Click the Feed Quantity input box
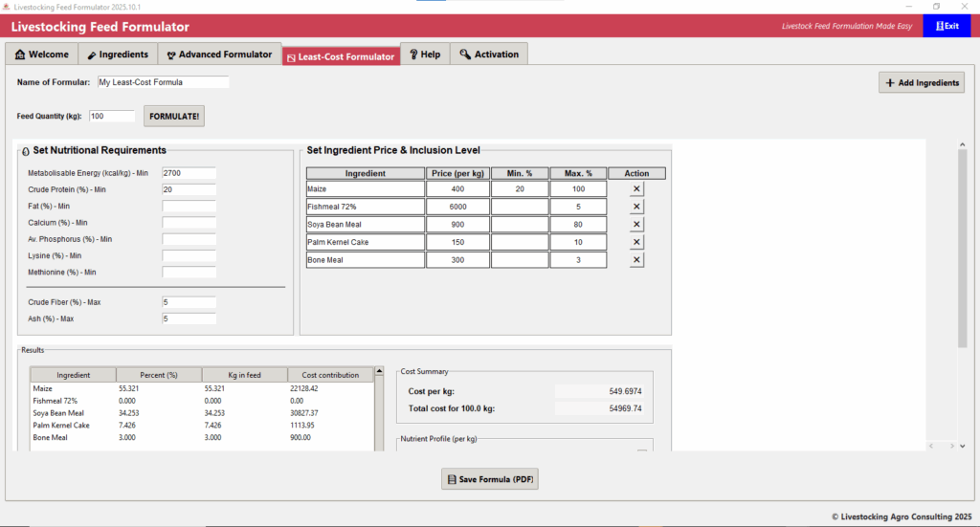This screenshot has width=980, height=527. [111, 116]
